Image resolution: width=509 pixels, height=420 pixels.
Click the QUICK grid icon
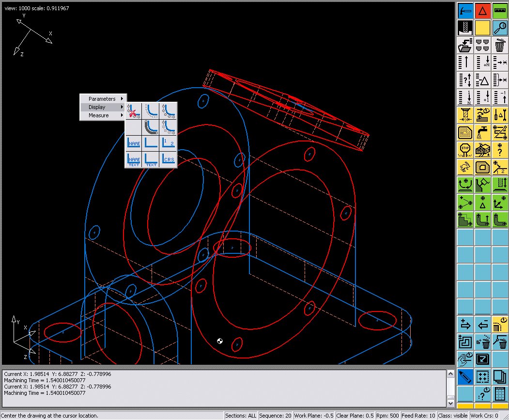point(500,394)
